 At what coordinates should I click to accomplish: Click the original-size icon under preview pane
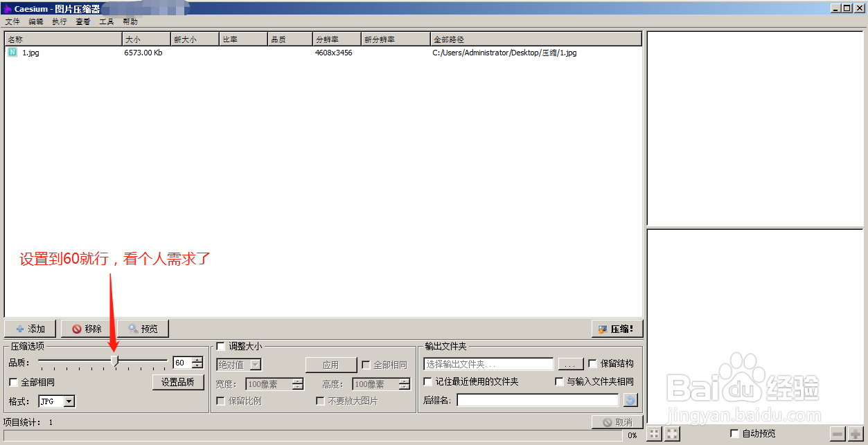[673, 434]
